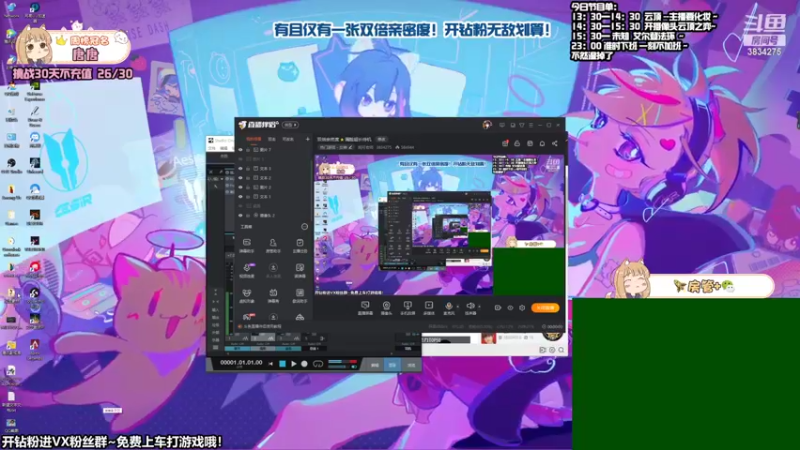Image resolution: width=800 pixels, height=450 pixels.
Task: Open the settings gear beside the start button
Action: (522, 308)
